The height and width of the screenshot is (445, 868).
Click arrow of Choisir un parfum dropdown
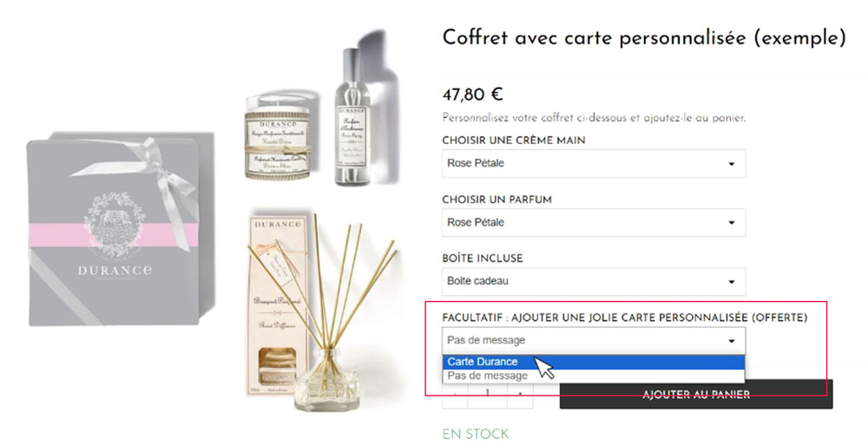pos(731,222)
